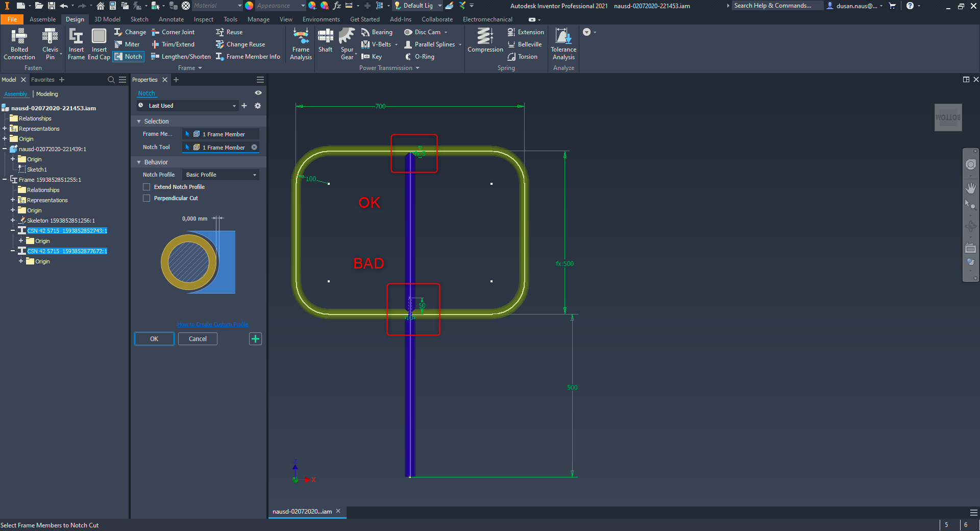Enable Perpendicular Cut checkbox
This screenshot has width=980, height=531.
point(146,198)
